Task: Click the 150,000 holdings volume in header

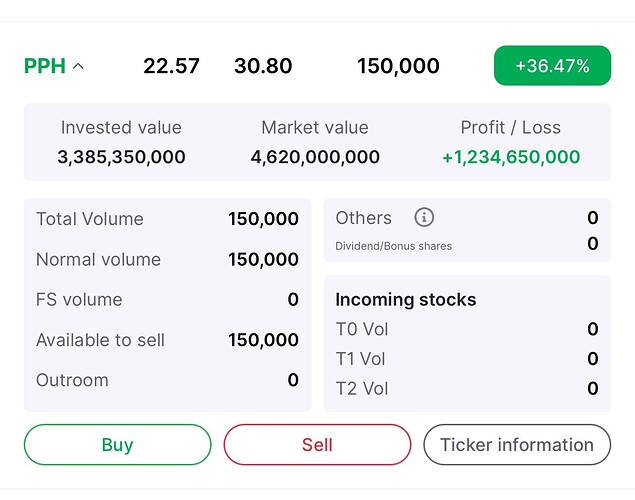Action: pyautogui.click(x=398, y=66)
